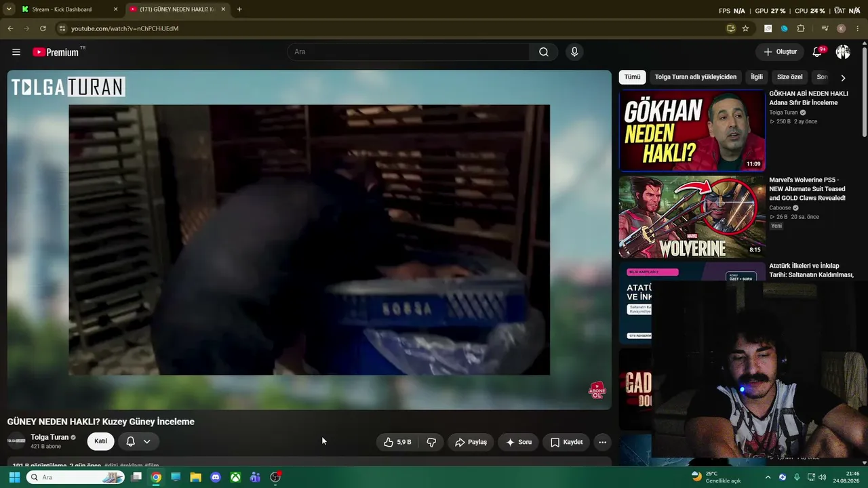Image resolution: width=868 pixels, height=488 pixels.
Task: Select video title 'GÜNEY NEDEN HAKLI? Kuzey Güney İnceleme'
Action: [x=101, y=422]
